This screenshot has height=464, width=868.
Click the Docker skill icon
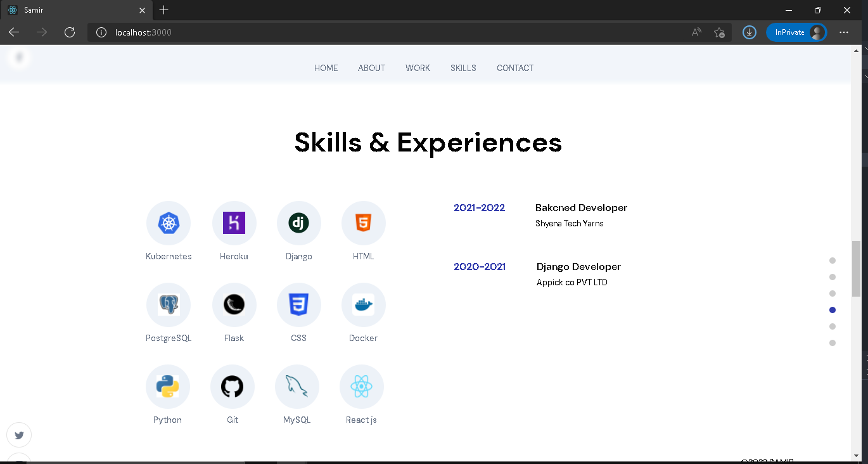click(x=363, y=304)
